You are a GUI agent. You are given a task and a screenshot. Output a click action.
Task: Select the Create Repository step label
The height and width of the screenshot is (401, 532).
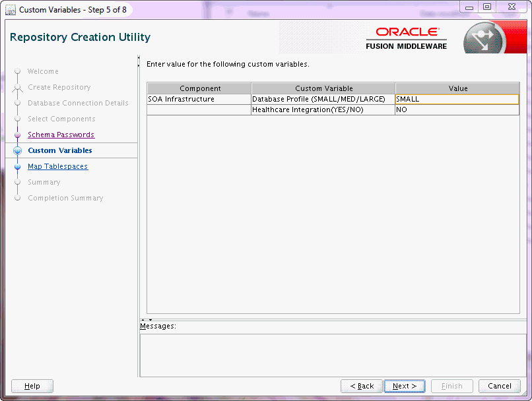(x=59, y=87)
